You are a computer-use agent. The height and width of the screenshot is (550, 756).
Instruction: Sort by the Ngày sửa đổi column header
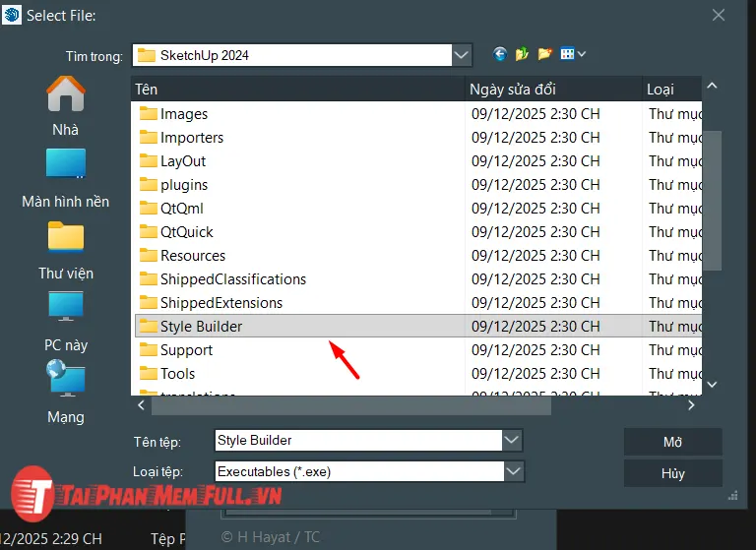[554, 90]
